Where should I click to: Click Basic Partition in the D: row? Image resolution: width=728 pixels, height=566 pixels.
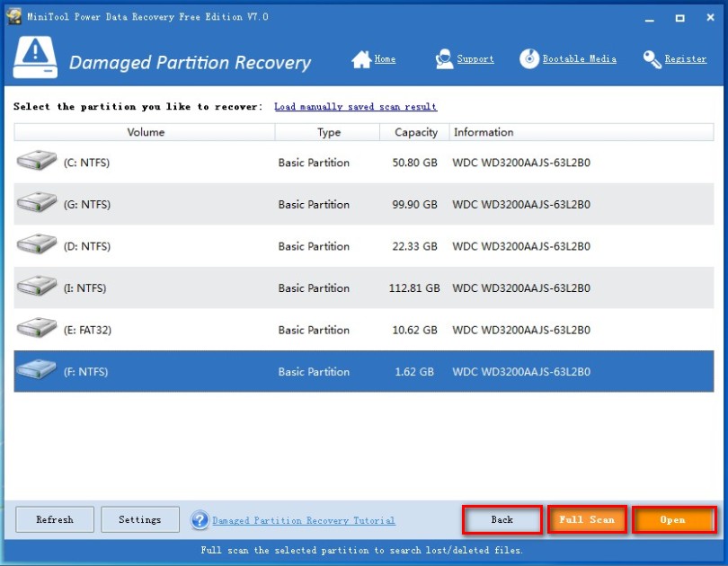coord(314,246)
